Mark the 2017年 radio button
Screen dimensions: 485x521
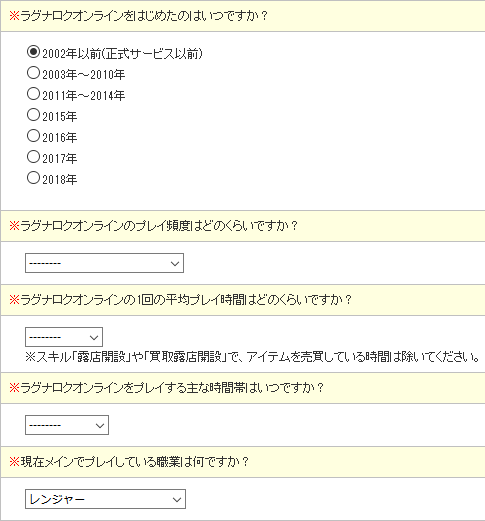pyautogui.click(x=33, y=157)
